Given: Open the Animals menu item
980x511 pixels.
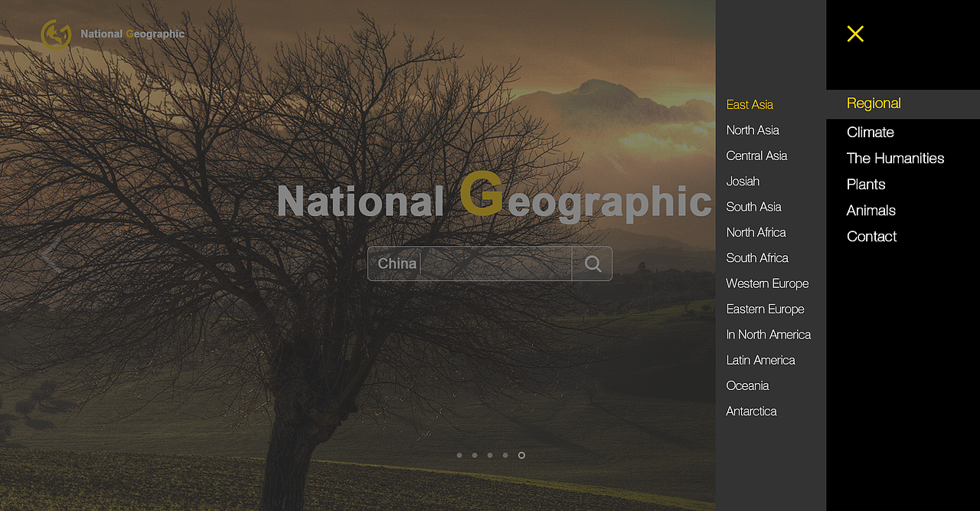Looking at the screenshot, I should click(871, 210).
